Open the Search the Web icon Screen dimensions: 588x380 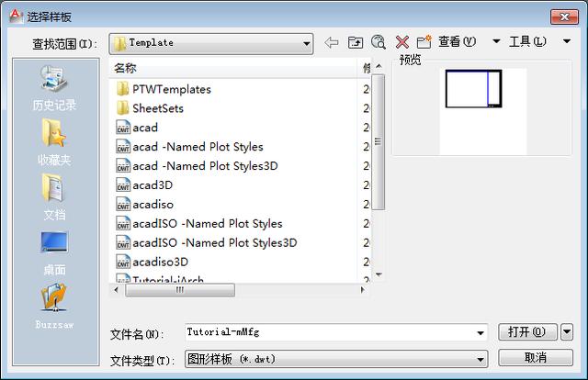click(379, 42)
